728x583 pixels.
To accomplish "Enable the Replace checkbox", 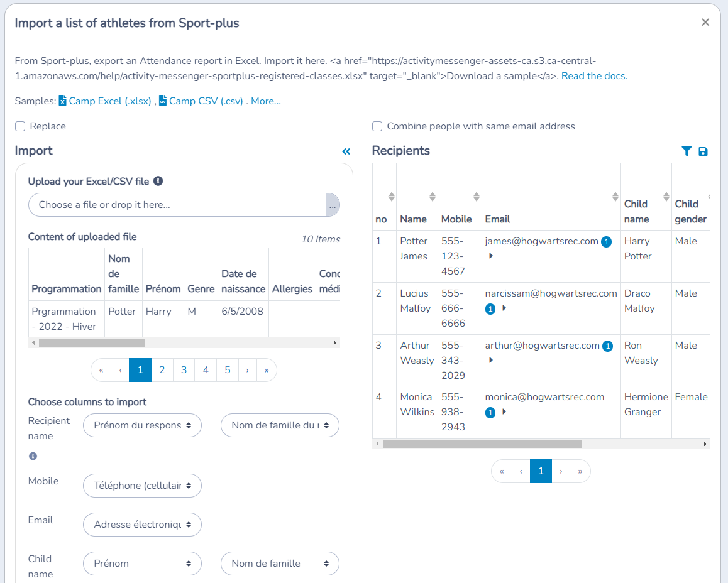I will coord(20,126).
